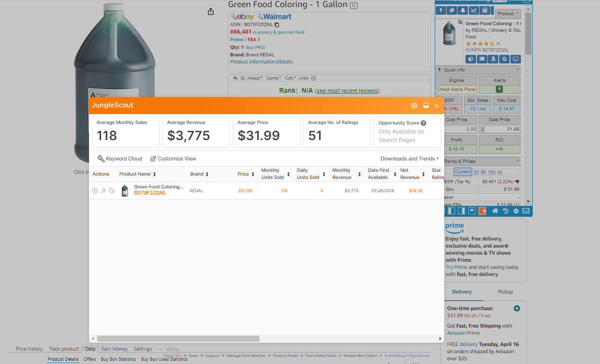Click the list view icon button
Screen dimensions: 600x364
click(482, 59)
